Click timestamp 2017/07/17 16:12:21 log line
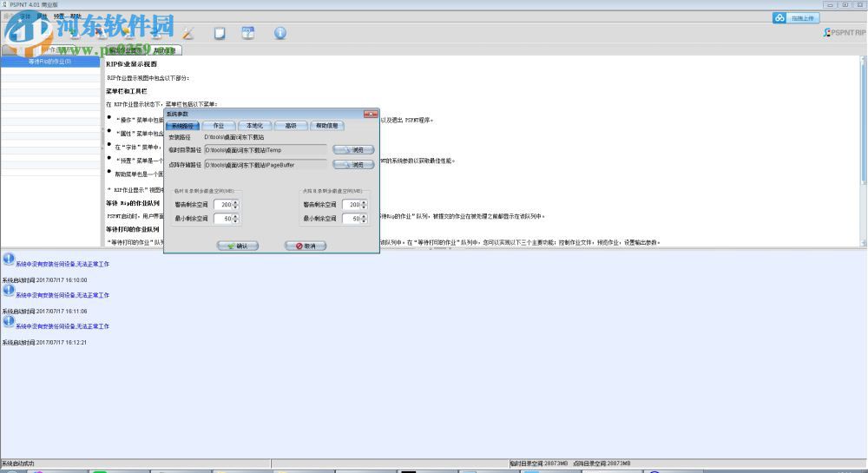The image size is (868, 473). coord(44,343)
